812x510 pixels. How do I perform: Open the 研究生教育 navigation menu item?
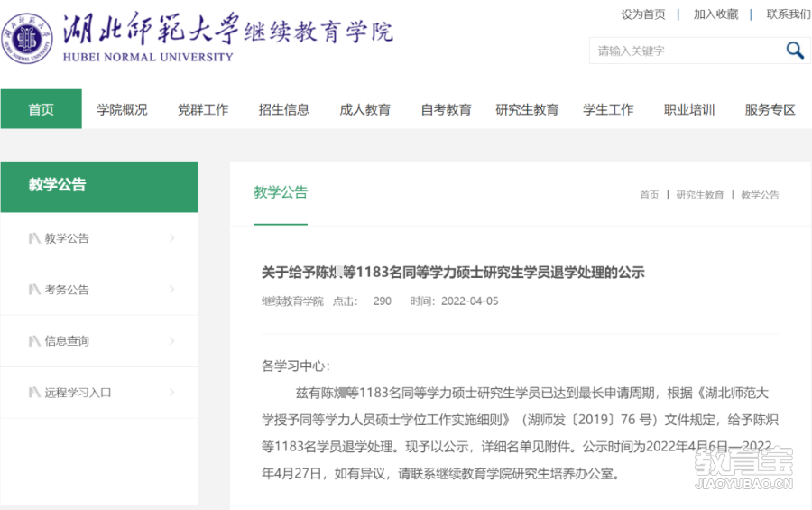tap(527, 109)
